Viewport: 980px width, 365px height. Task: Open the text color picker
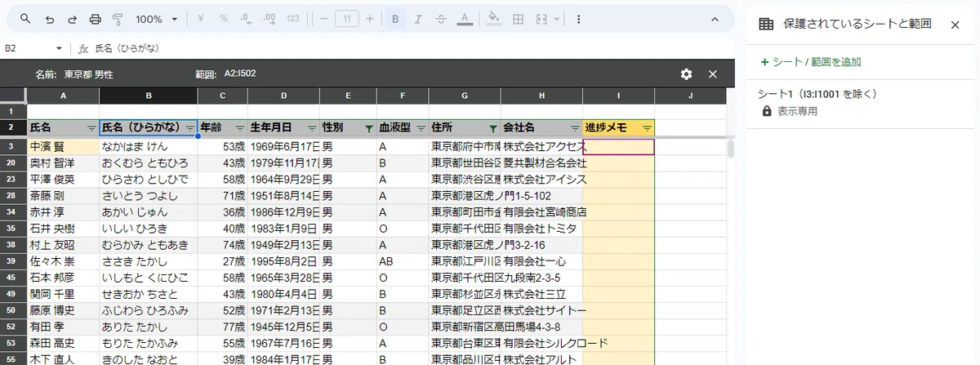coord(464,19)
